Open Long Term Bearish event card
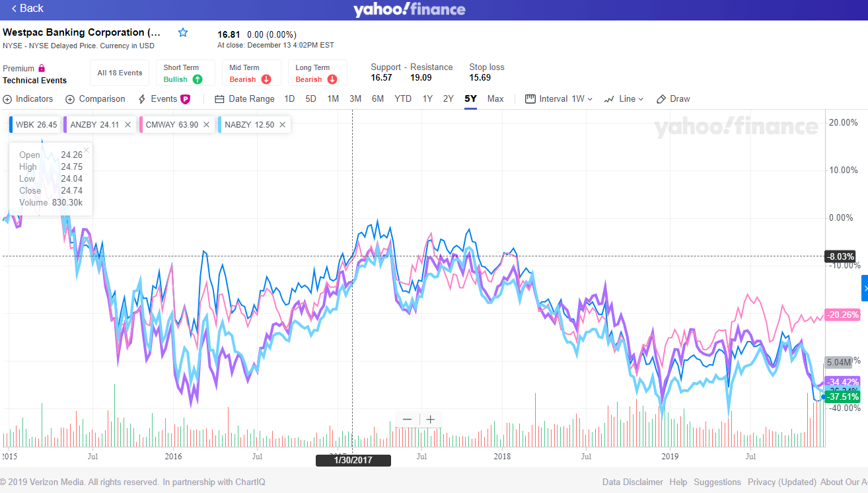The image size is (868, 493). pos(318,73)
